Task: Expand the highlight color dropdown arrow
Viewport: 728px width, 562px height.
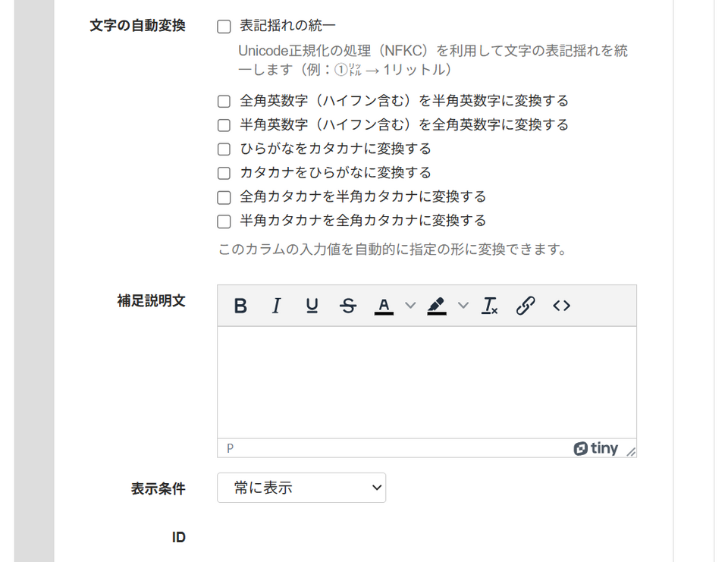Action: [463, 306]
